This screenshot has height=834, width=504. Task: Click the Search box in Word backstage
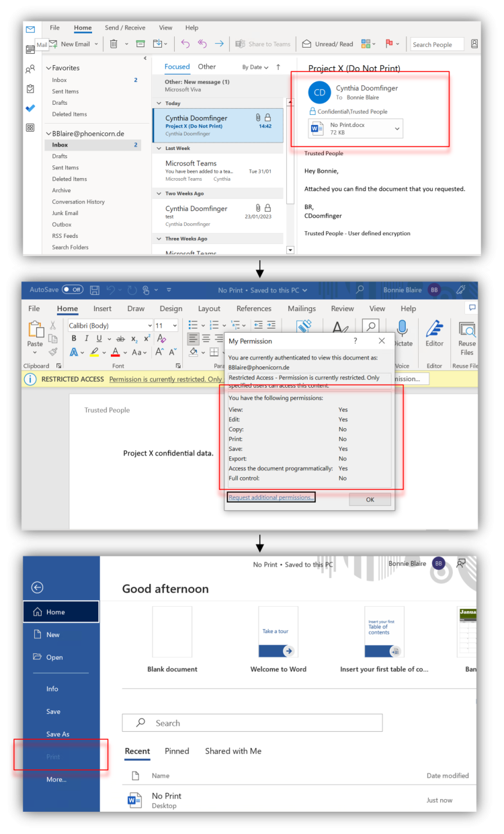pyautogui.click(x=252, y=723)
